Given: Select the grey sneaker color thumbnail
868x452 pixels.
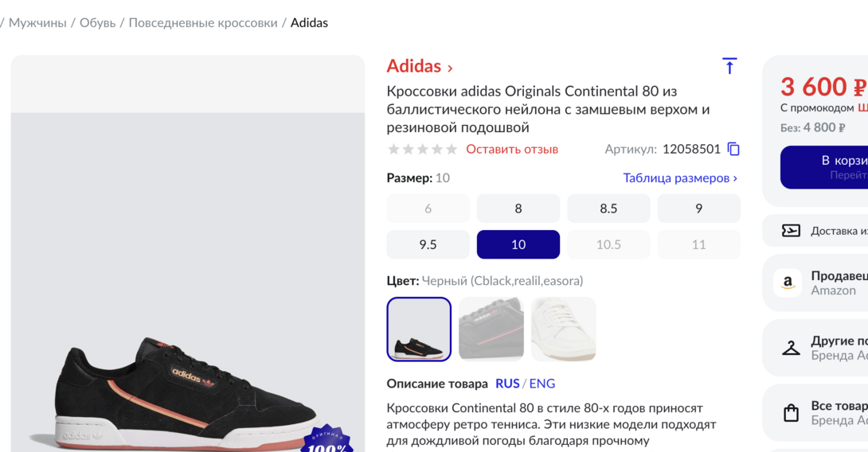Looking at the screenshot, I should (x=491, y=329).
